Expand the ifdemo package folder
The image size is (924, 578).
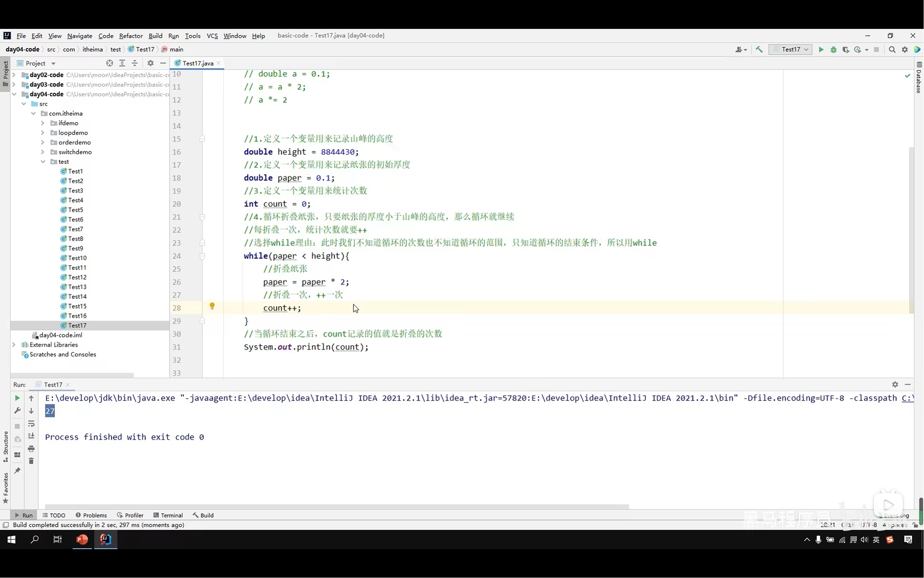43,123
